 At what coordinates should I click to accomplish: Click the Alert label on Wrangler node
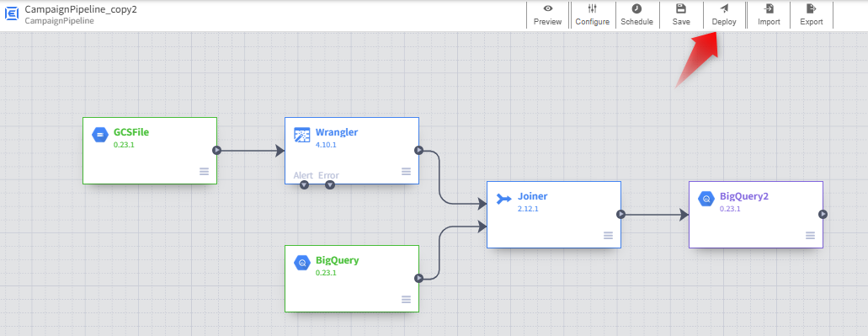pos(303,175)
